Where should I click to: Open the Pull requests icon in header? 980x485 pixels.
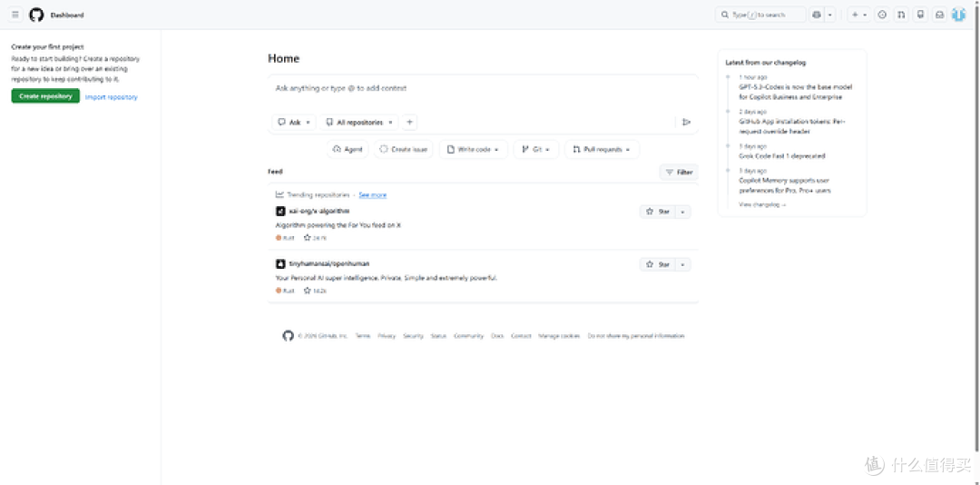[901, 15]
